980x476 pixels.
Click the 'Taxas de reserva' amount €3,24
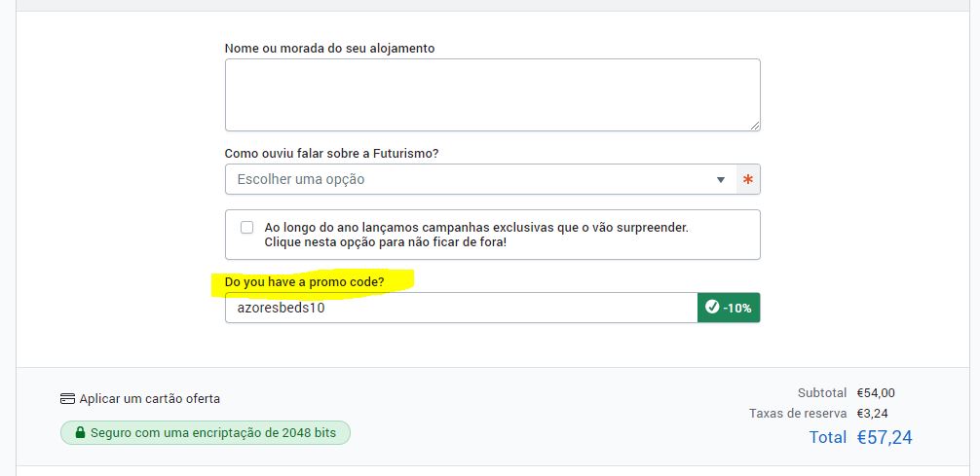click(872, 413)
